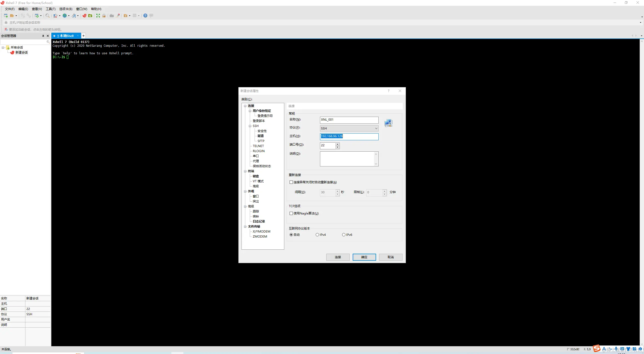Check the Use Nagle algorithm option
644x354 pixels.
(x=291, y=213)
